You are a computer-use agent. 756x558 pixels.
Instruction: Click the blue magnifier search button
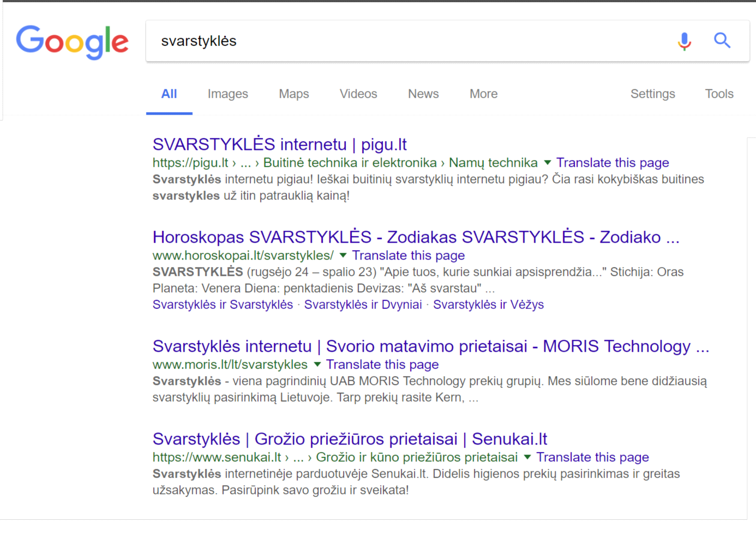click(x=722, y=40)
